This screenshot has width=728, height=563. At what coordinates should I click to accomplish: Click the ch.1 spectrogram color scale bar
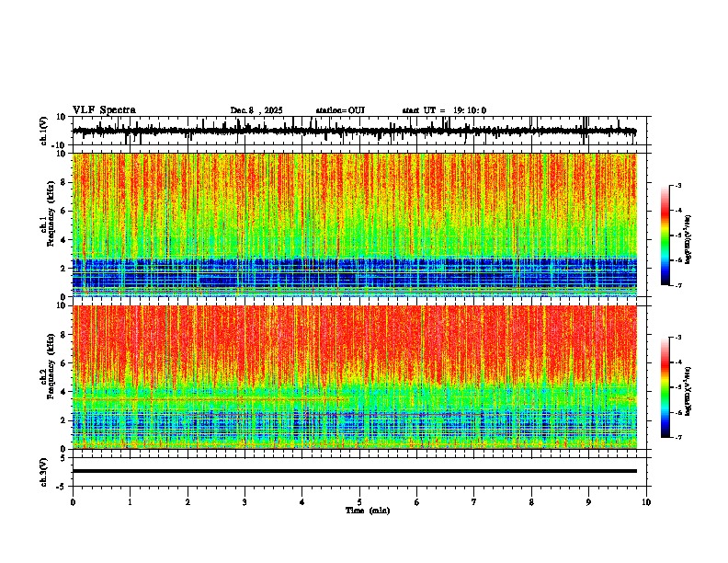[x=665, y=236]
